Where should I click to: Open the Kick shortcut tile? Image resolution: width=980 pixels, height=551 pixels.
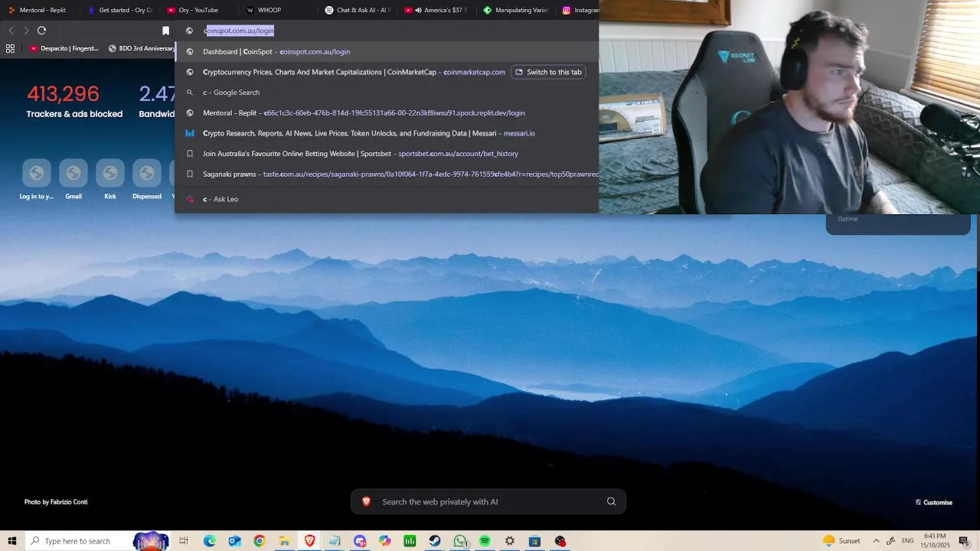(x=110, y=180)
